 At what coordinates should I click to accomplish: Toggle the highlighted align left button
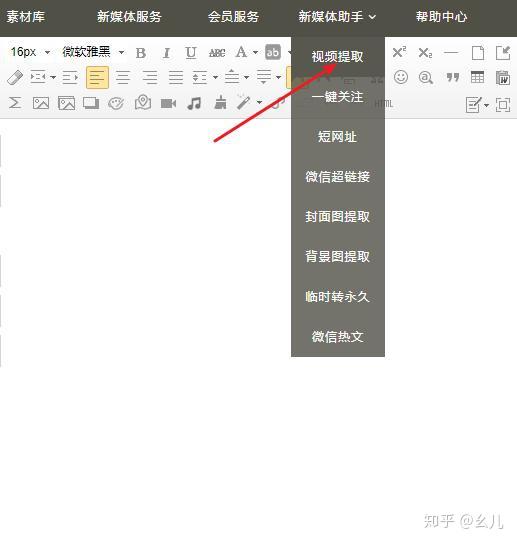[x=97, y=77]
